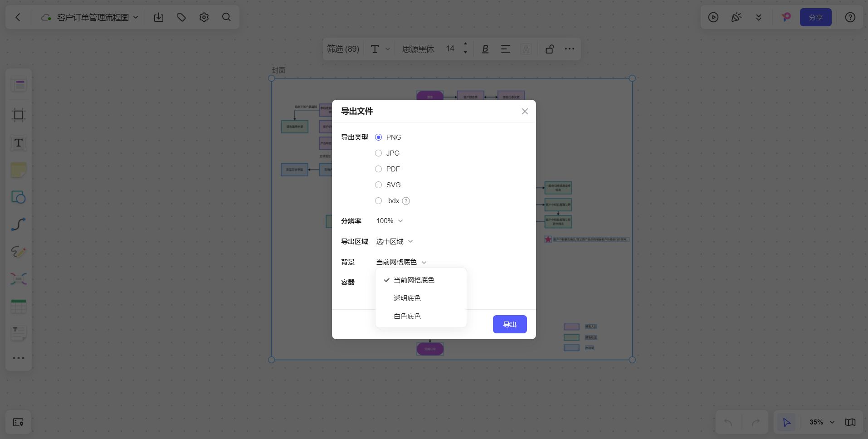This screenshot has height=439, width=868.
Task: Open the 分辨率 100% dropdown
Action: (388, 221)
